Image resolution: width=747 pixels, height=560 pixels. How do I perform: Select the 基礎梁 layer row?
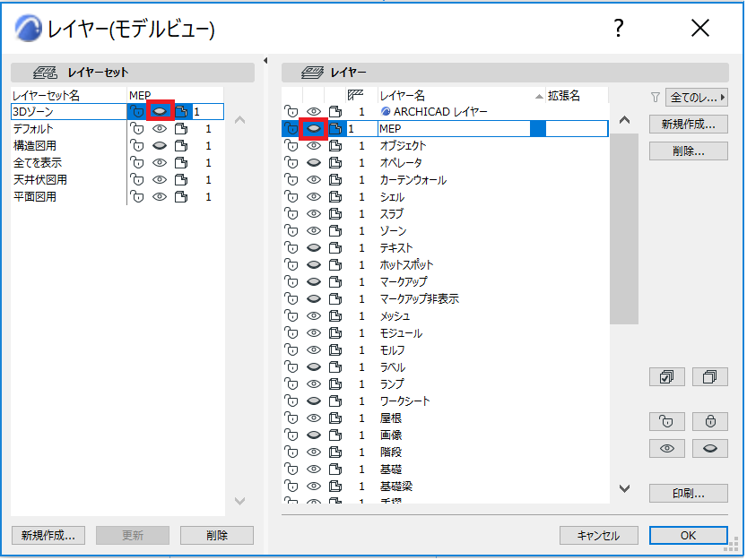tap(445, 487)
